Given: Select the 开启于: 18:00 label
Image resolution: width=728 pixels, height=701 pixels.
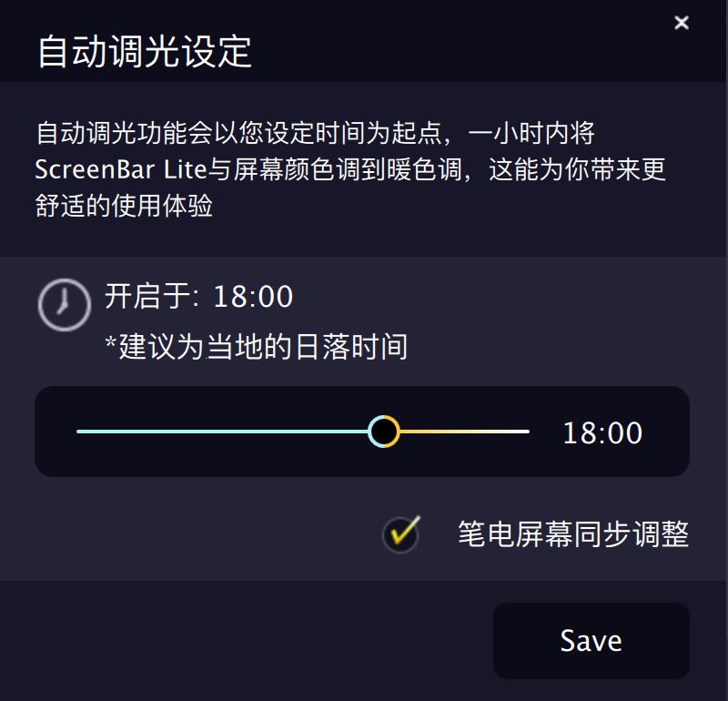Looking at the screenshot, I should click(x=198, y=297).
